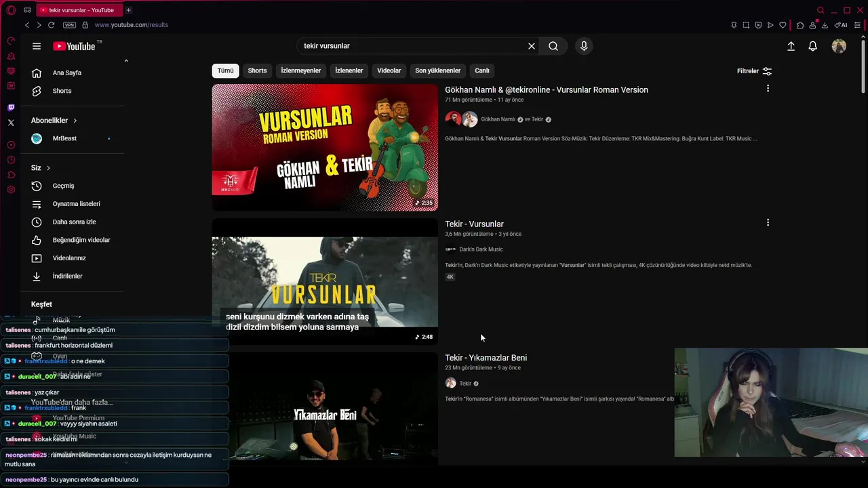This screenshot has width=868, height=488.
Task: Open MrBeast subscription channel
Action: (73, 138)
